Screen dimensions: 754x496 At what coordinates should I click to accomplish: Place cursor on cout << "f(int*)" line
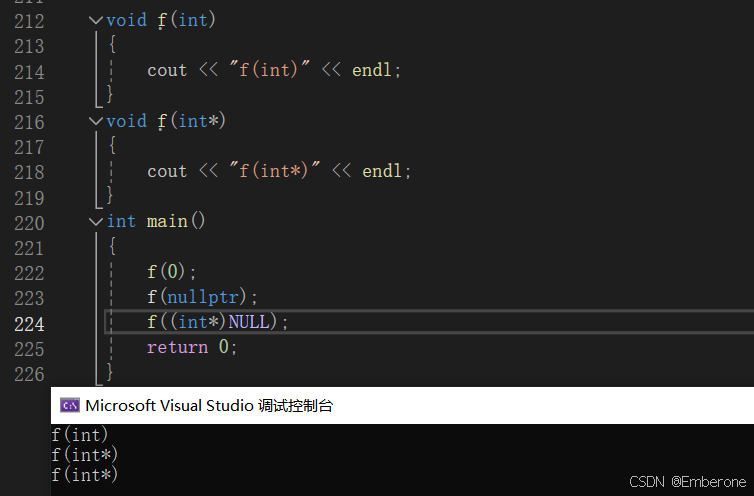(279, 171)
